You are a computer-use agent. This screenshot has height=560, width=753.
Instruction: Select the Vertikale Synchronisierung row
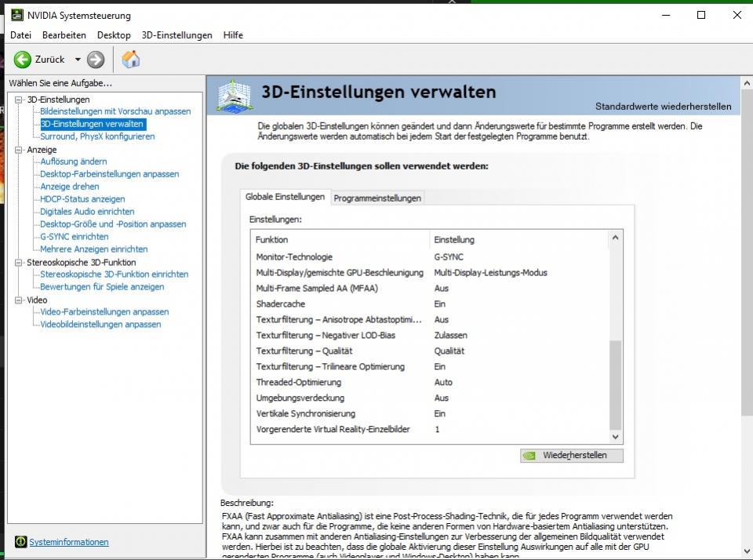point(431,413)
